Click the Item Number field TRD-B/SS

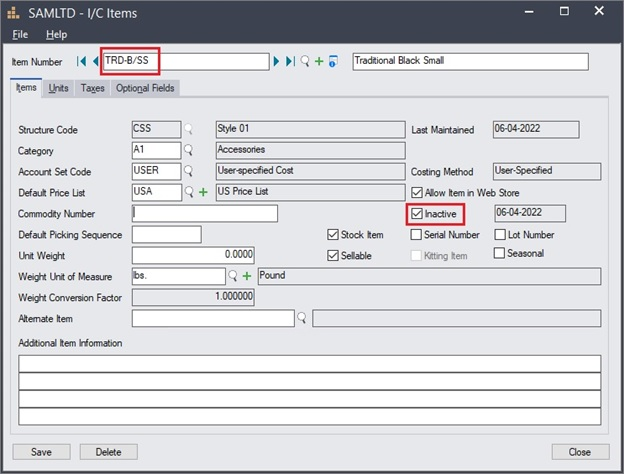(x=185, y=62)
